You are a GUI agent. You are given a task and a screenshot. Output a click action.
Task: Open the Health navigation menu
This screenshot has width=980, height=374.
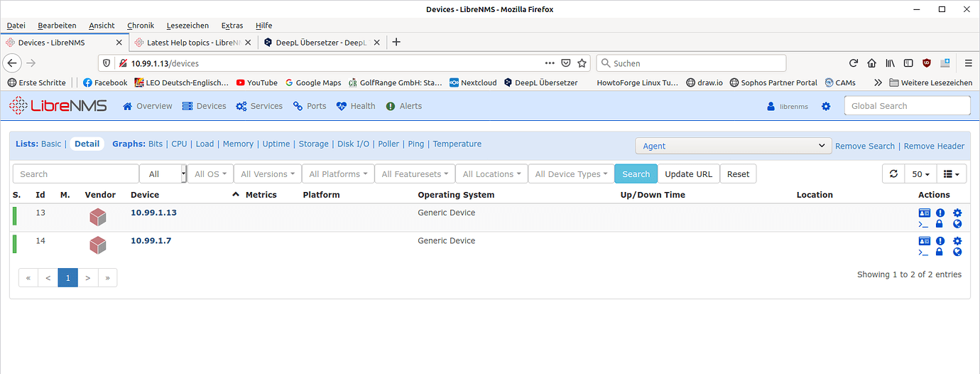(x=355, y=106)
